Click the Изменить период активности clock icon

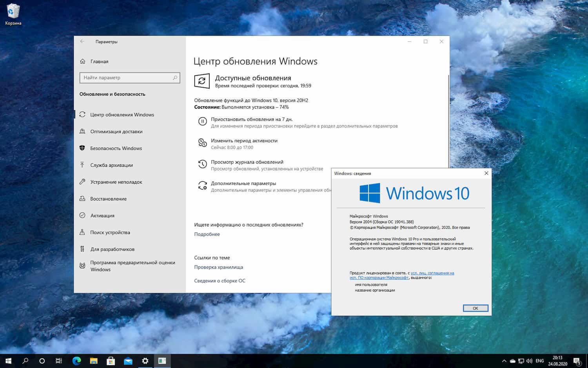[x=202, y=143]
